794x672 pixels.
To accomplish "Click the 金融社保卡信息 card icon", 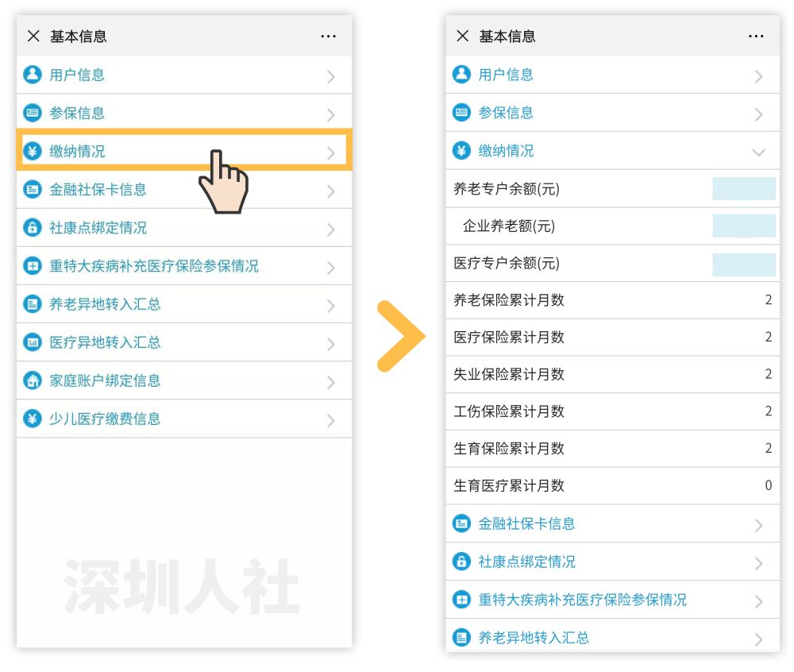I will [32, 190].
